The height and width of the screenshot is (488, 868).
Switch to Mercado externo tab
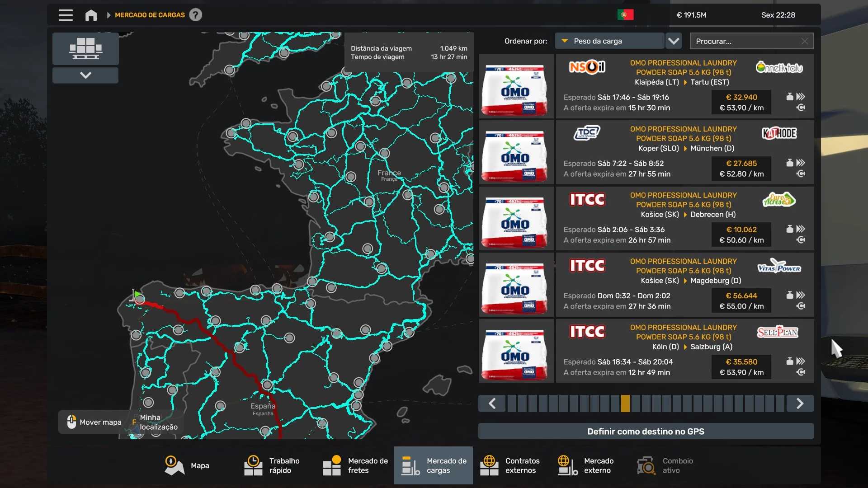(586, 465)
